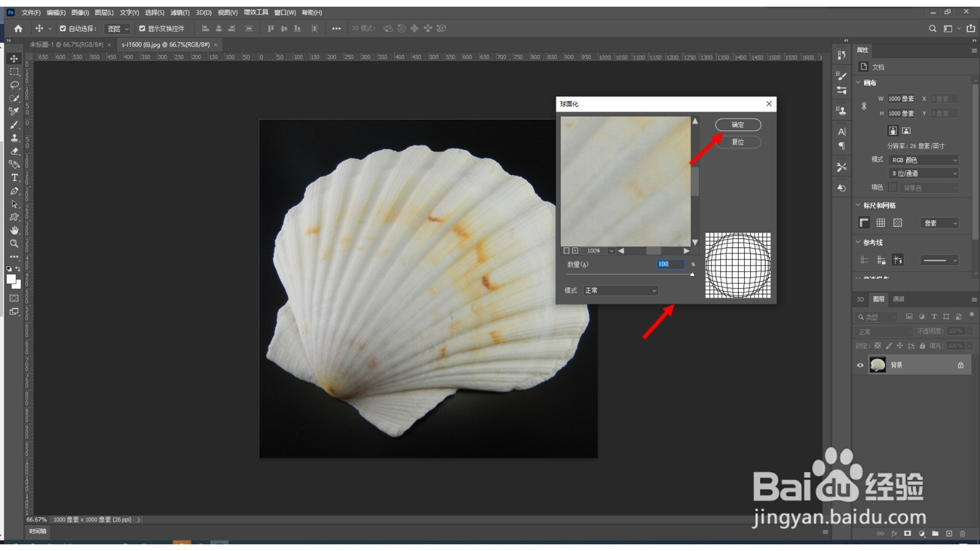Open the 像素 ruler units dropdown
Viewport: 980px width, 551px height.
[940, 223]
